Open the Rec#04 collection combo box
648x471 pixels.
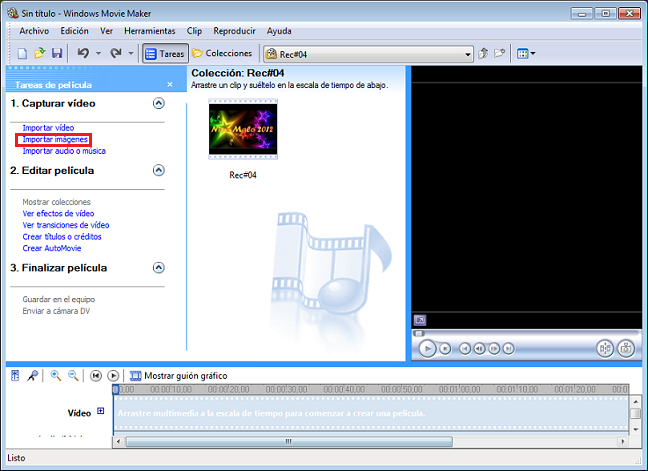click(x=368, y=54)
